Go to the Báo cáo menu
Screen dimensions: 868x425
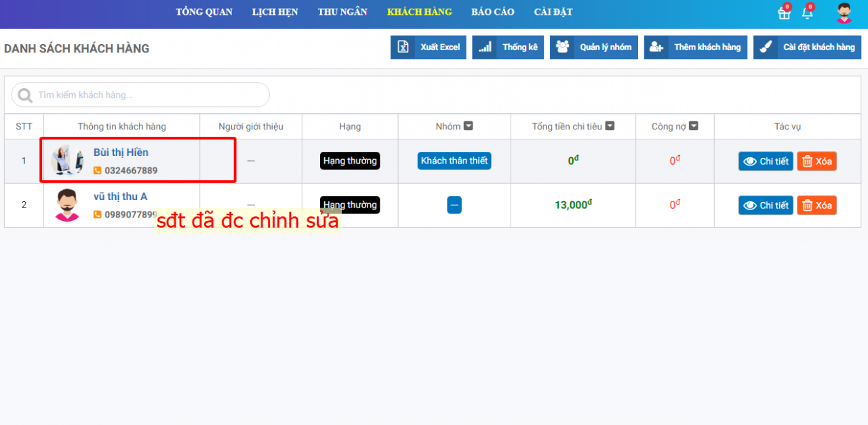click(x=492, y=12)
